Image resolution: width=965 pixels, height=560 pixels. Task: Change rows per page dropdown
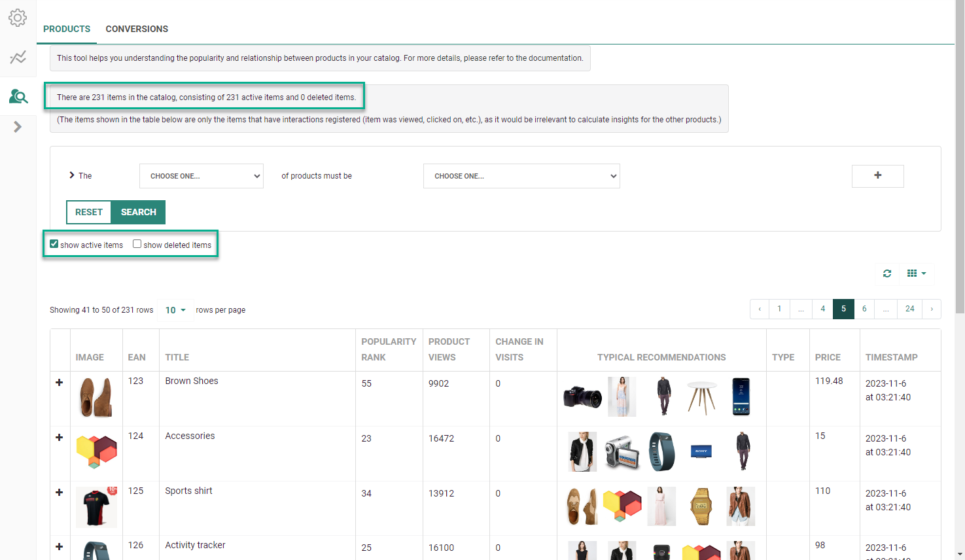(175, 310)
